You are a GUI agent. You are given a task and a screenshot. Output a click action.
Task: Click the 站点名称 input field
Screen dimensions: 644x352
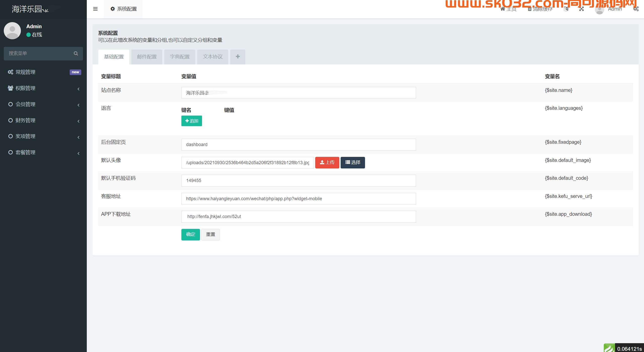pyautogui.click(x=298, y=92)
